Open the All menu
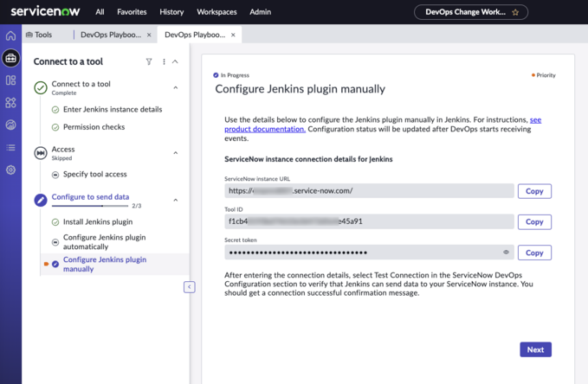Image resolution: width=588 pixels, height=384 pixels. pyautogui.click(x=100, y=12)
